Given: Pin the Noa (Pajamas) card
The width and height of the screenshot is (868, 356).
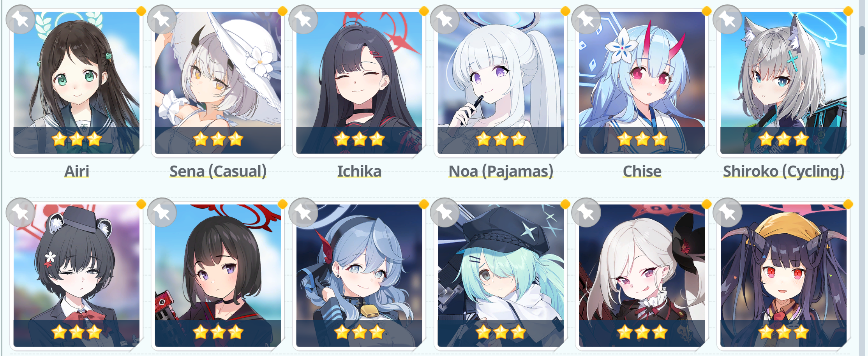Looking at the screenshot, I should (x=445, y=19).
